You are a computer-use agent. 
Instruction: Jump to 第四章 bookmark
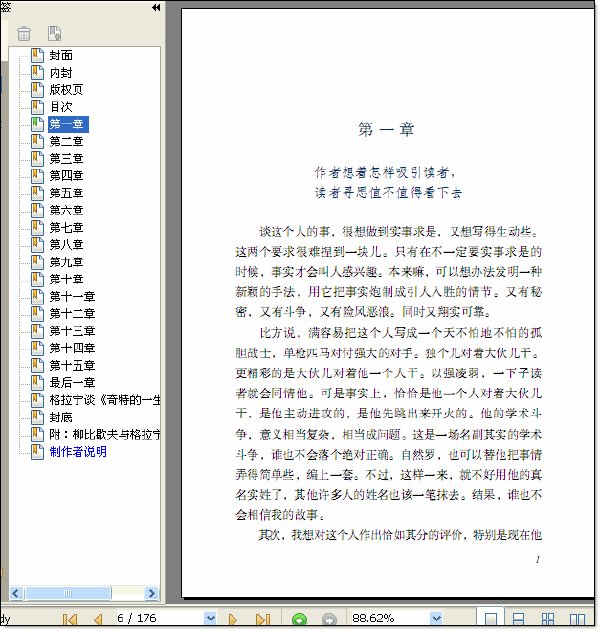66,176
